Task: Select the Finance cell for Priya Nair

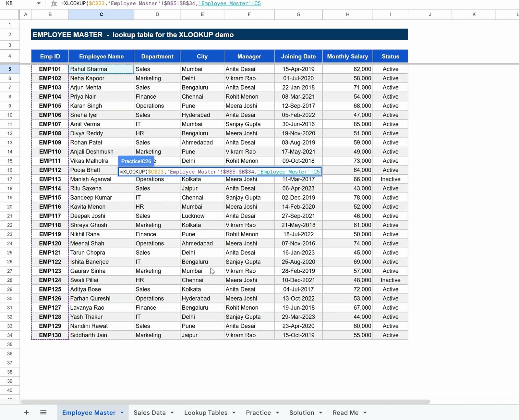Action: tap(157, 97)
